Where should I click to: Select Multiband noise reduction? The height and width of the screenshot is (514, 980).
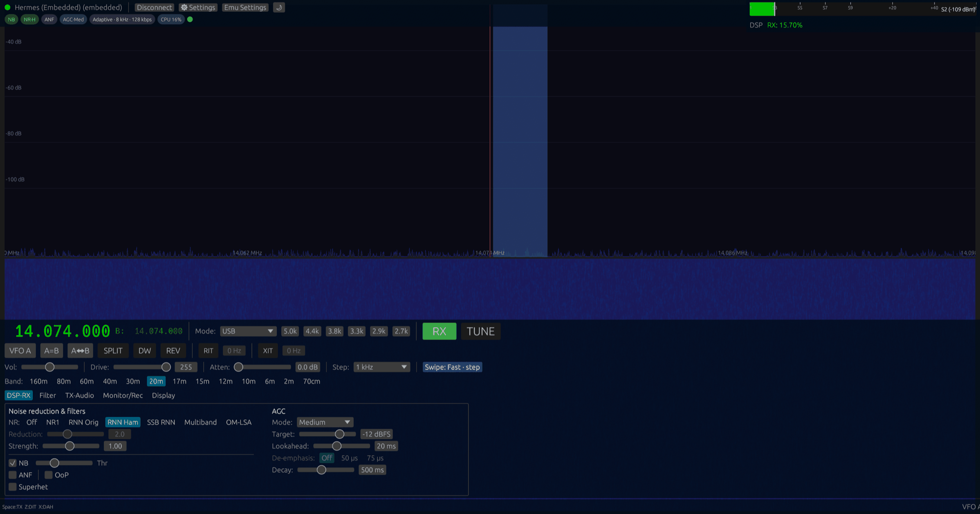[x=200, y=422]
